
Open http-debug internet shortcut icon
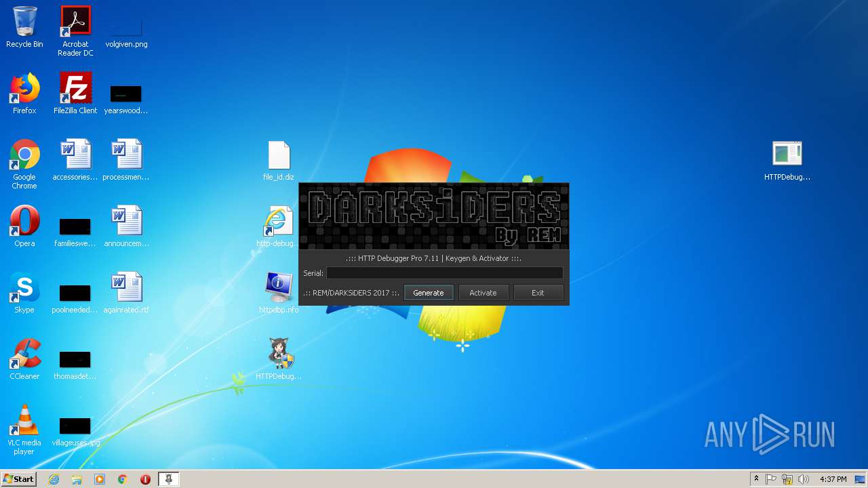click(x=279, y=227)
